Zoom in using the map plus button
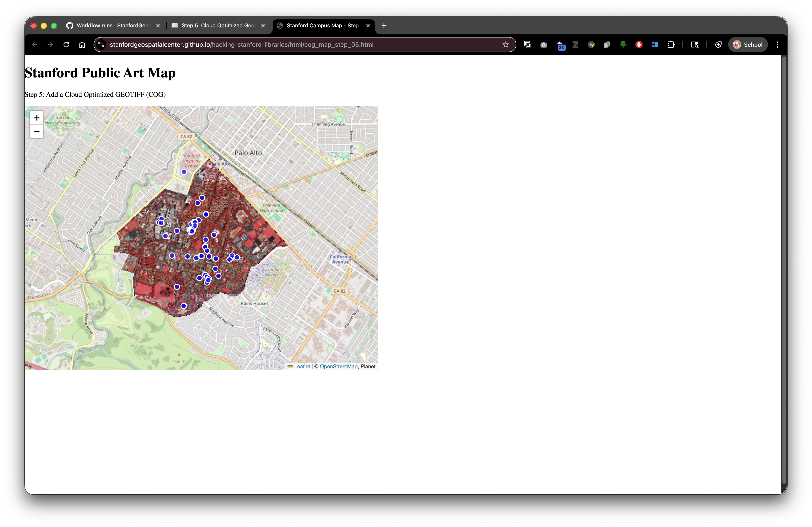This screenshot has height=527, width=812. (x=36, y=118)
